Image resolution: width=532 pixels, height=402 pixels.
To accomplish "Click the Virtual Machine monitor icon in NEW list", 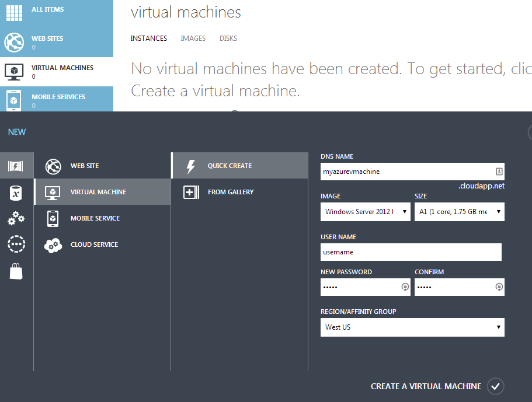I will (x=53, y=193).
